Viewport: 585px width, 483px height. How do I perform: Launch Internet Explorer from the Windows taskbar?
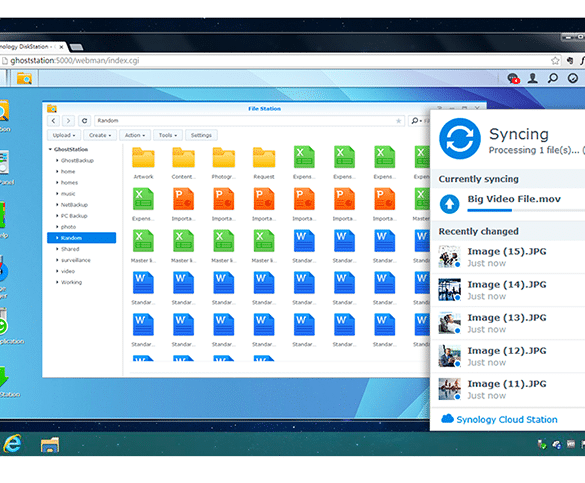point(12,443)
